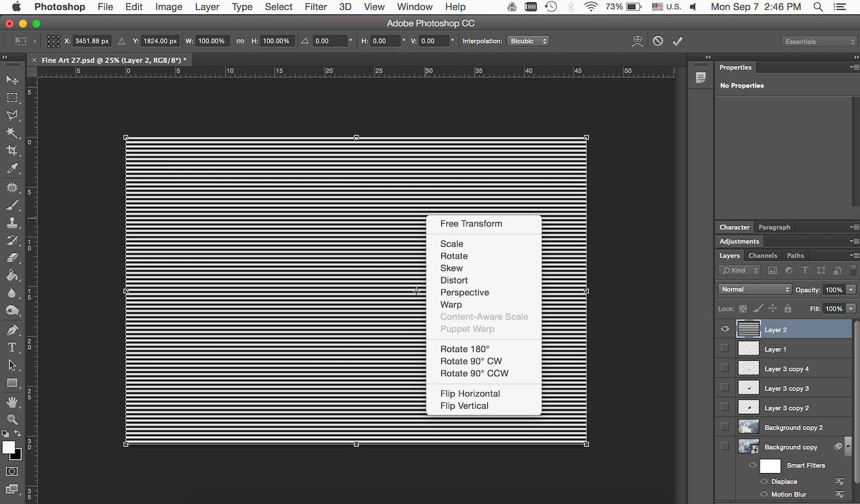Show Layer 1 visibility
Screen dimensions: 860x504
point(725,349)
